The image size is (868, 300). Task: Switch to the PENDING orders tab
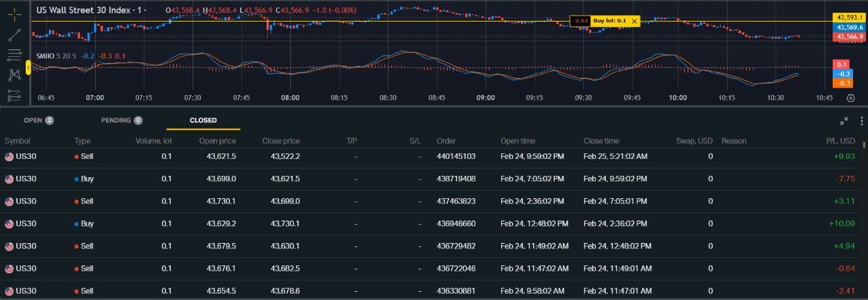[x=121, y=120]
